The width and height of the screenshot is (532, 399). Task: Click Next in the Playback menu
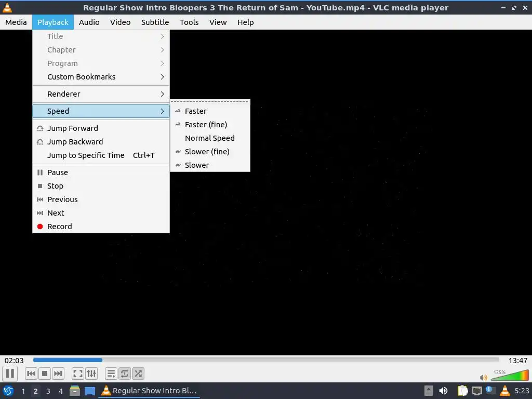(x=101, y=213)
